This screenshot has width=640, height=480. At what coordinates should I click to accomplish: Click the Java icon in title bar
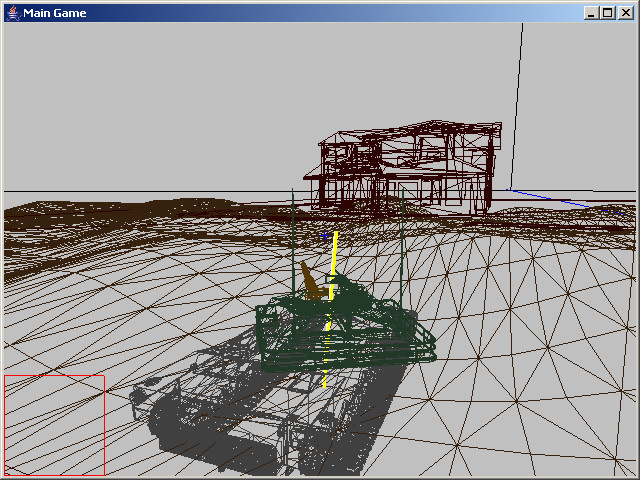13,13
